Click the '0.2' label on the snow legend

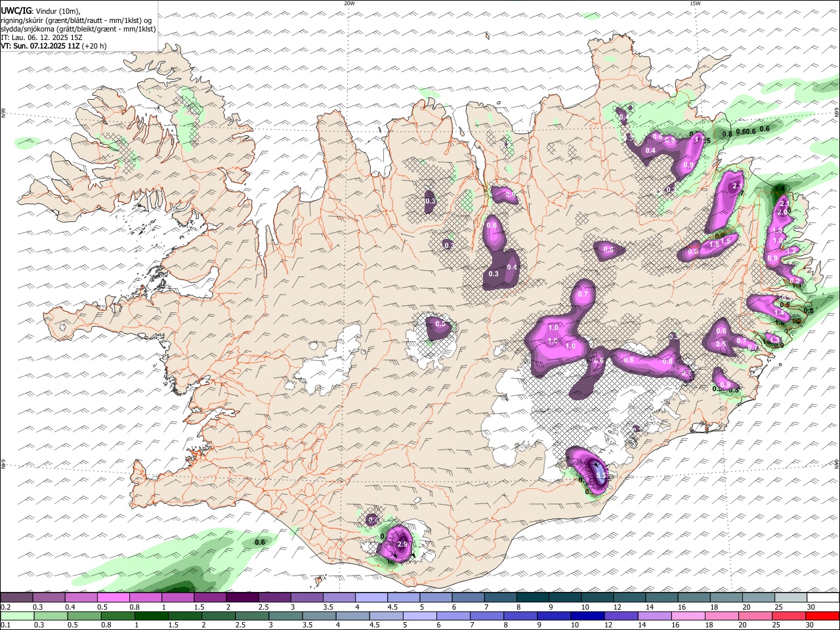pos(7,607)
